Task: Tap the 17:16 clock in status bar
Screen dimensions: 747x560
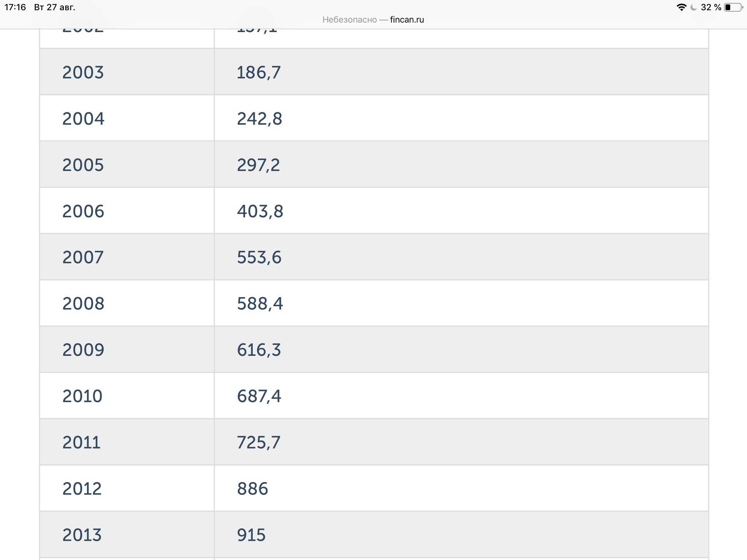Action: [15, 7]
